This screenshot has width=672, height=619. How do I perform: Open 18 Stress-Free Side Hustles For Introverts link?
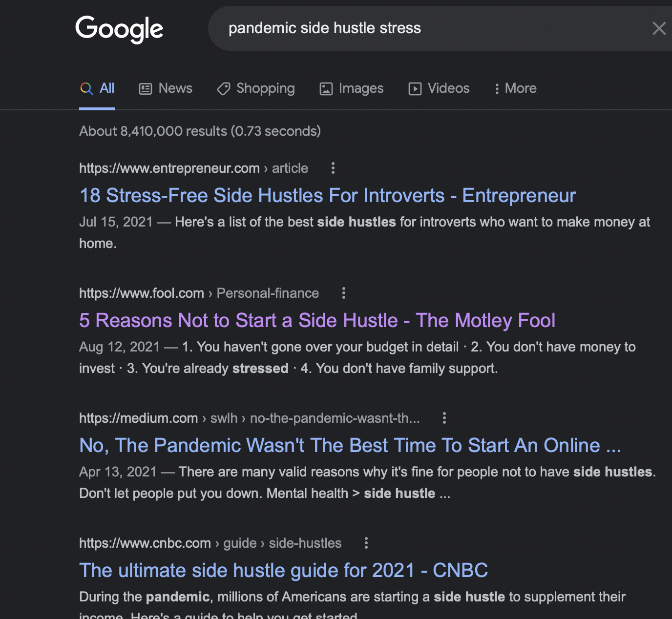328,195
